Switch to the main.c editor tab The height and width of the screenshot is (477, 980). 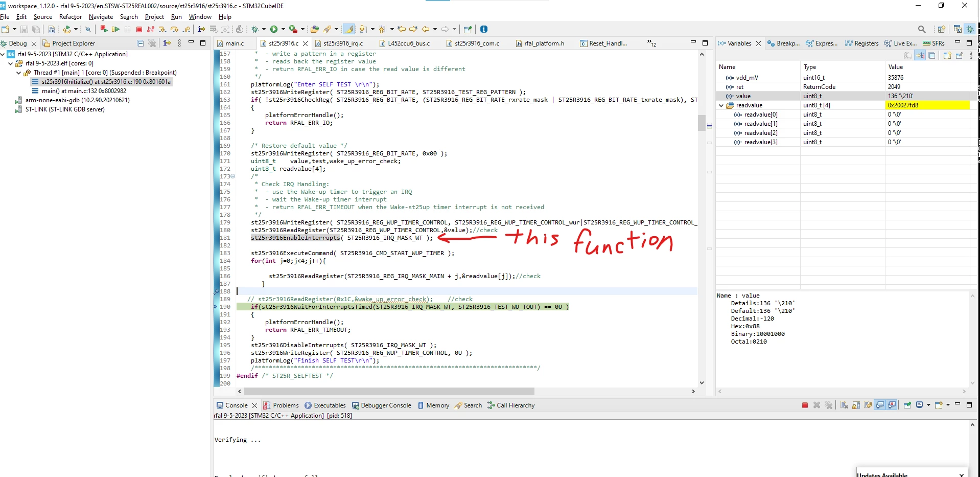(230, 43)
